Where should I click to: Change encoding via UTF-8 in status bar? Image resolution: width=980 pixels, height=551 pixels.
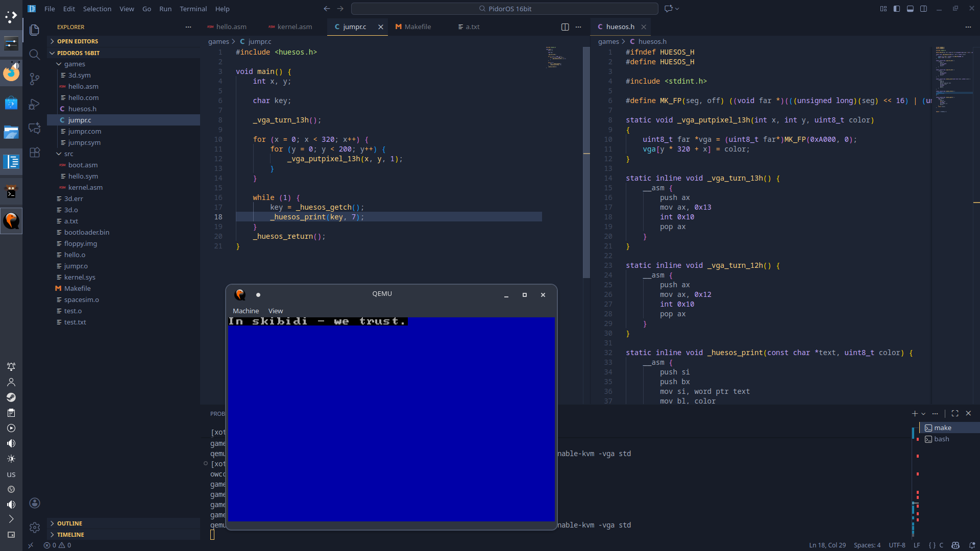coord(897,545)
